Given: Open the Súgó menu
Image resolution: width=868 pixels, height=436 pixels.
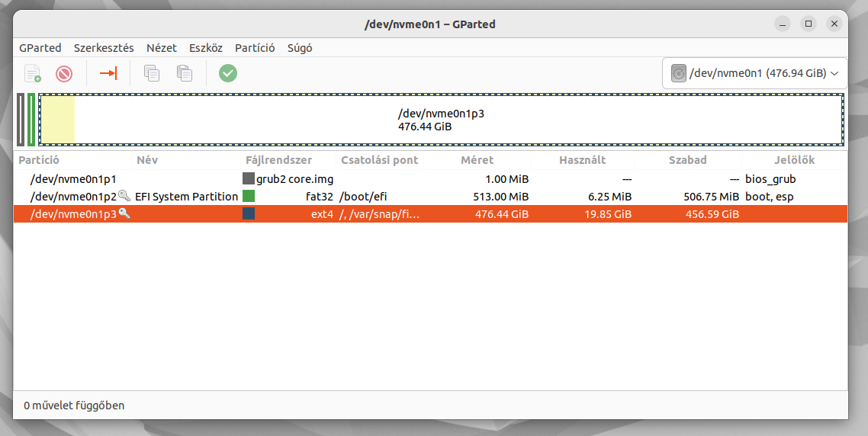Looking at the screenshot, I should [300, 47].
